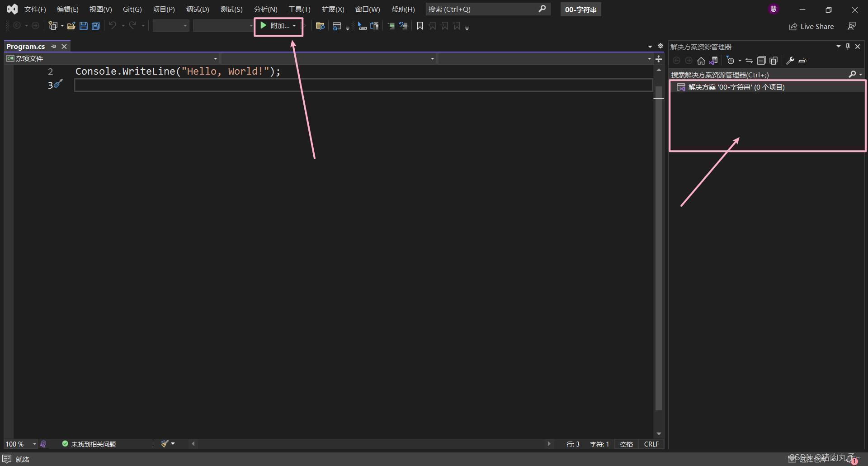Image resolution: width=868 pixels, height=466 pixels.
Task: Click the 行: 3 line indicator
Action: 573,444
